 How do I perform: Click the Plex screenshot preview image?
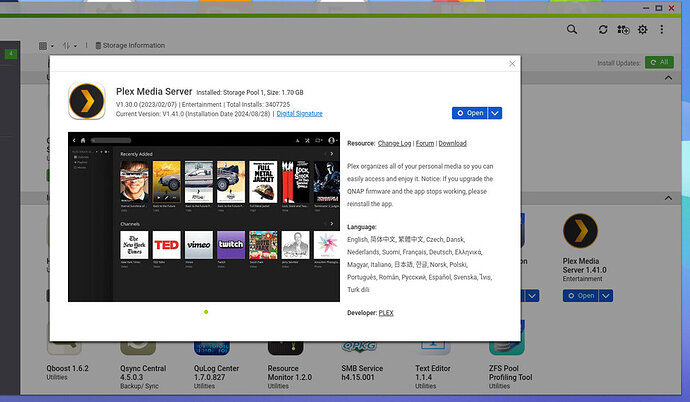click(x=204, y=217)
